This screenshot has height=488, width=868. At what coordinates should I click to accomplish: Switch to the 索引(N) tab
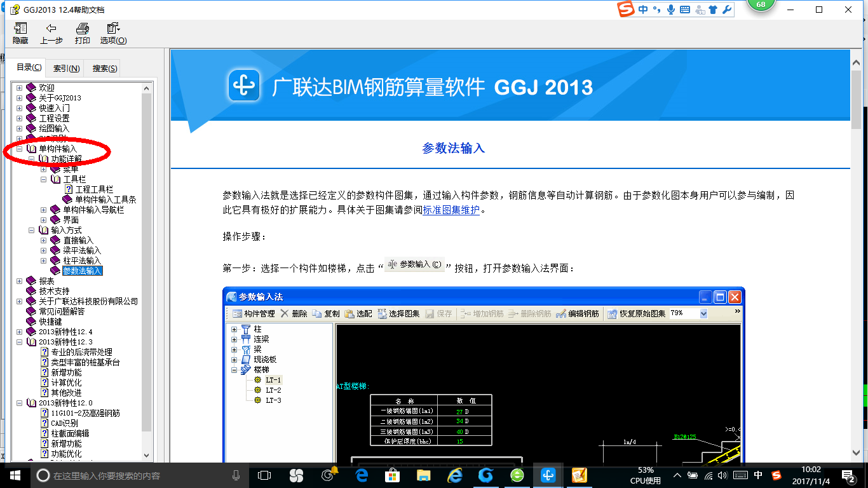click(x=66, y=68)
